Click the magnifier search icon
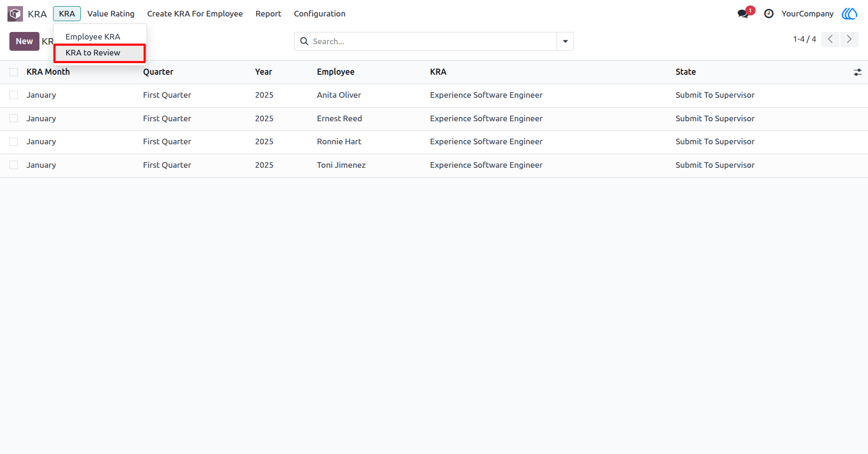This screenshot has height=454, width=868. click(x=304, y=41)
